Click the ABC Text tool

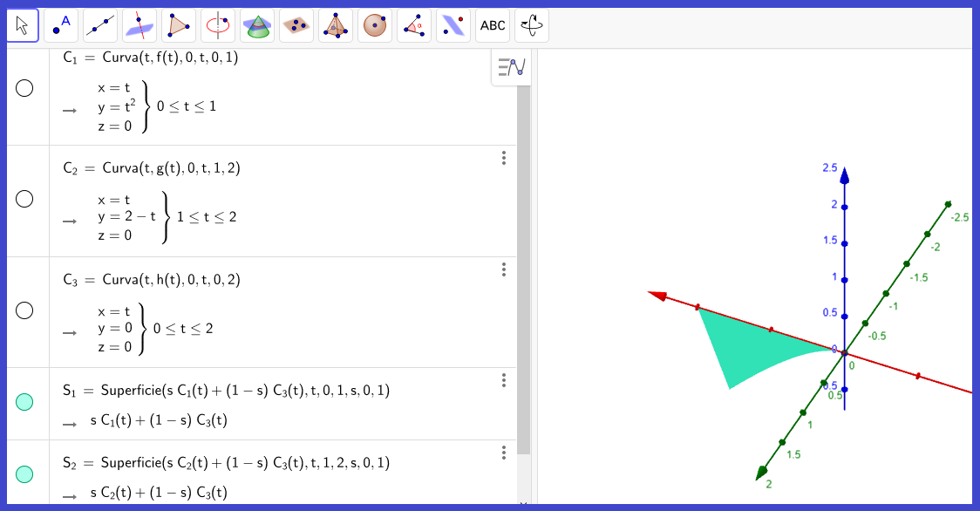click(493, 26)
